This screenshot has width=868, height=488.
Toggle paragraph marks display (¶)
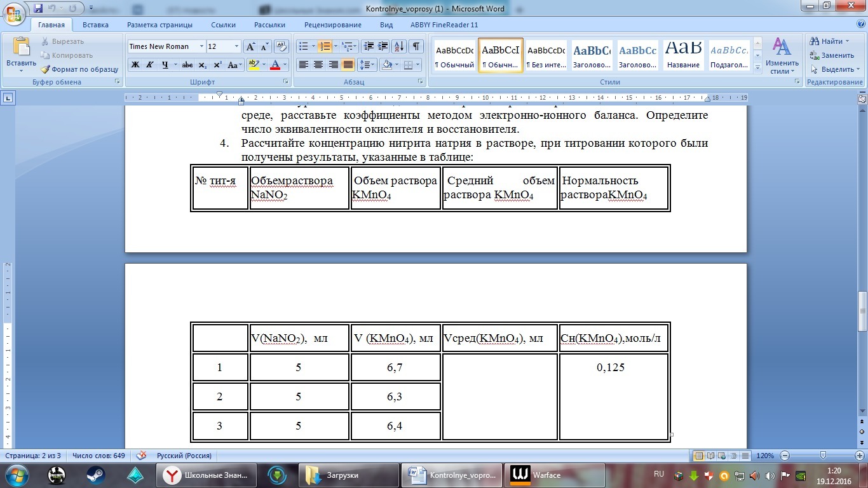point(416,46)
